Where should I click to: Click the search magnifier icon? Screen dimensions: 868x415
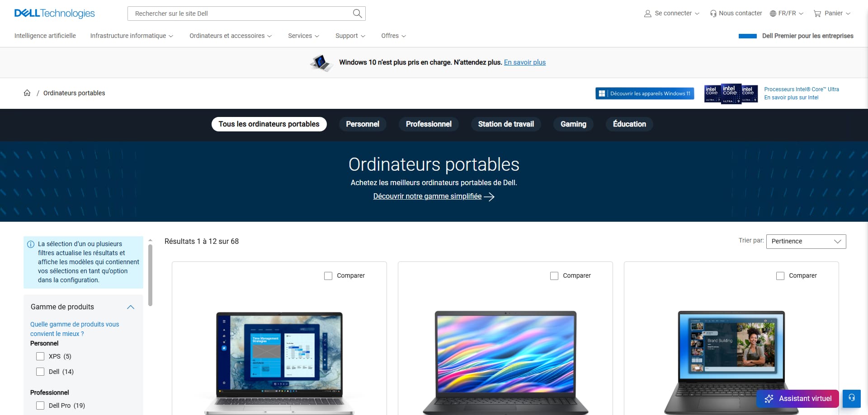point(357,14)
